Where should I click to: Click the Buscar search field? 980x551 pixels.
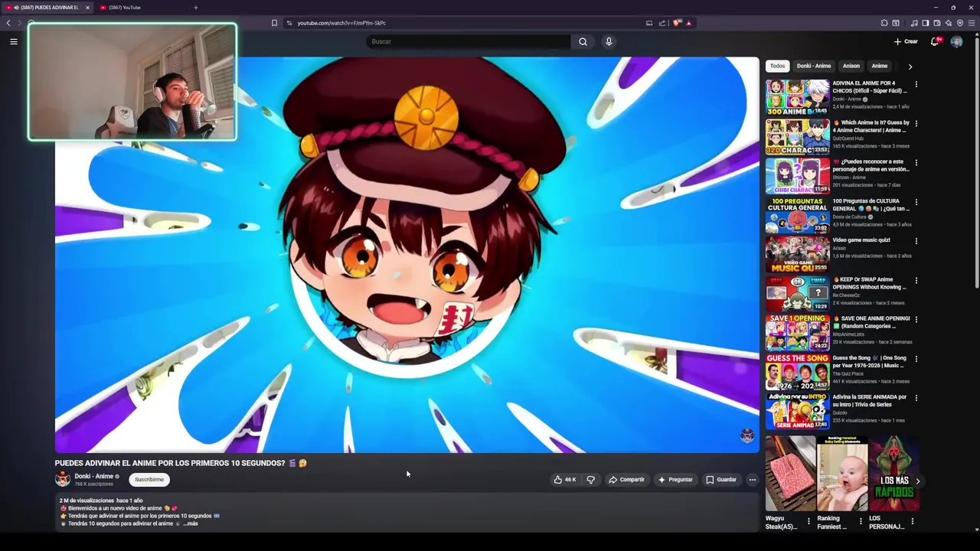(468, 41)
